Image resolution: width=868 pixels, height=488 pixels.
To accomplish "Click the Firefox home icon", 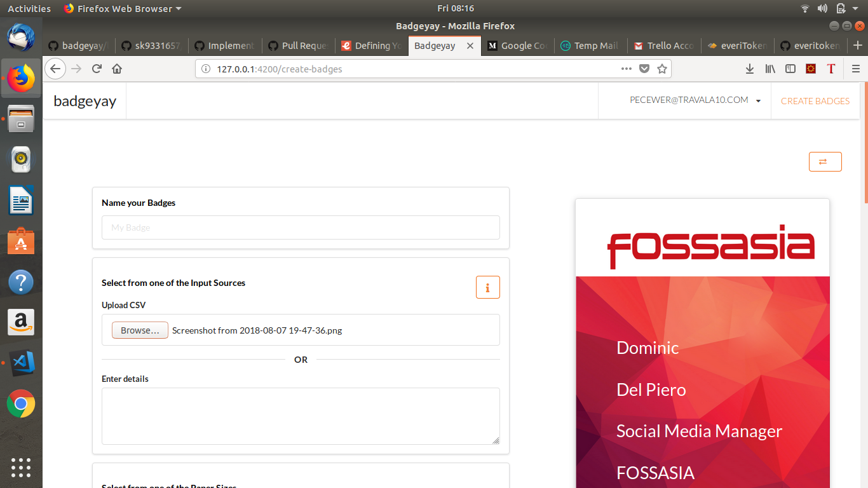I will point(117,69).
